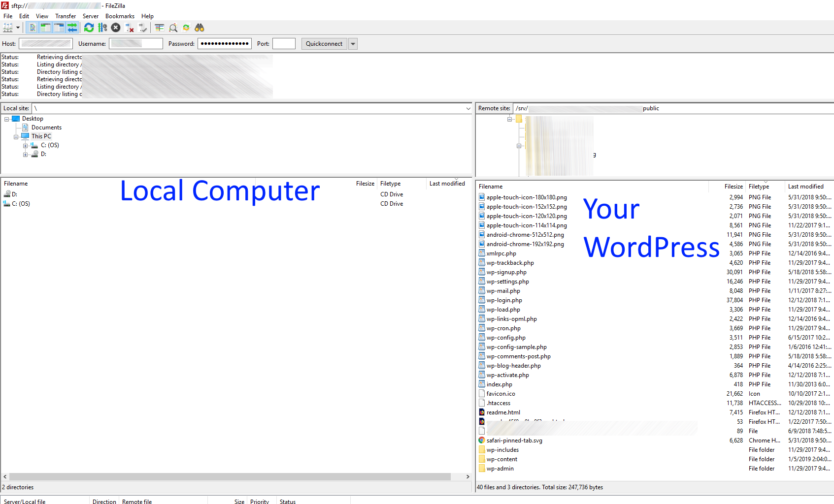
Task: Toggle local directory tree display
Action: 45,28
